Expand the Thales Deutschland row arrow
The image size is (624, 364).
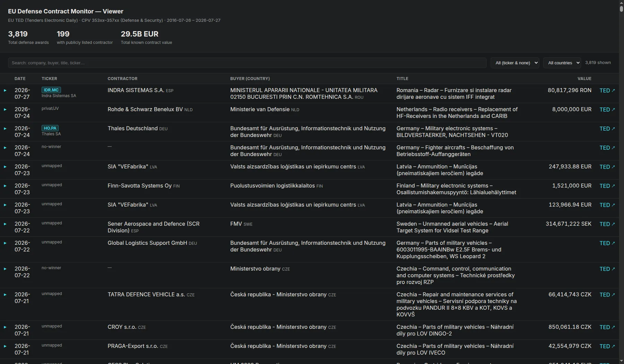[5, 128]
